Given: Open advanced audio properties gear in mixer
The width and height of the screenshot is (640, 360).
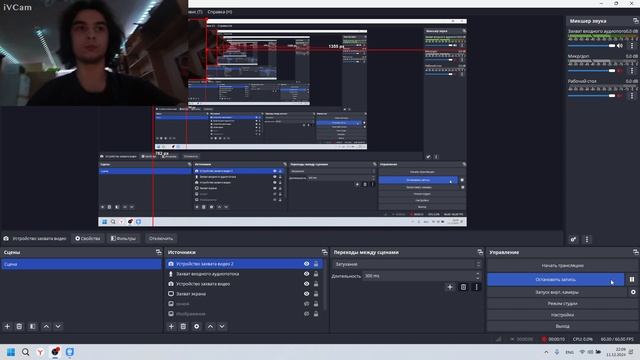Looking at the screenshot, I should tap(573, 240).
